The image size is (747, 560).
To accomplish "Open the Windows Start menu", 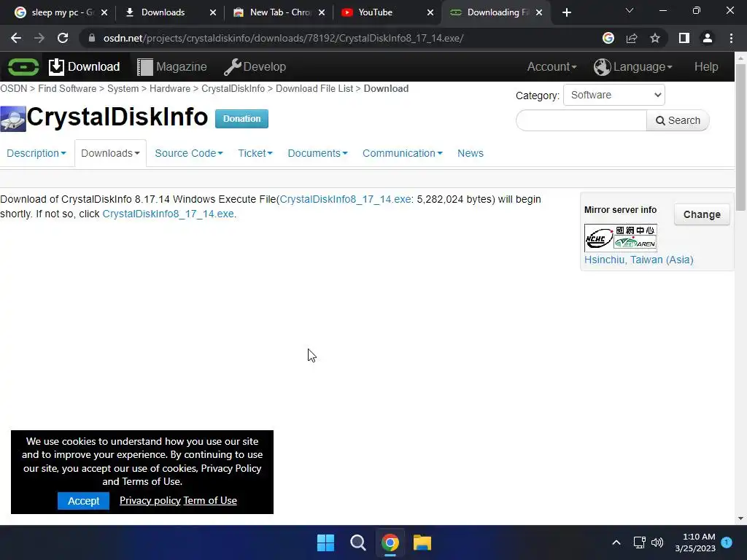I will click(326, 542).
